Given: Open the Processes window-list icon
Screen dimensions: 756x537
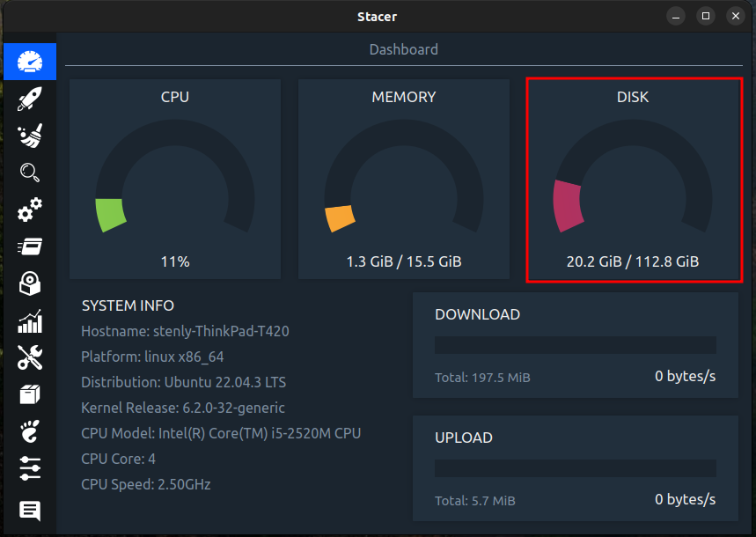Looking at the screenshot, I should [x=30, y=246].
